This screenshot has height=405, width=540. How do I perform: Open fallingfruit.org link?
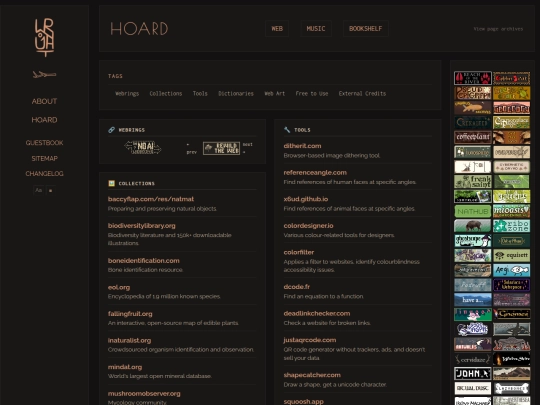pos(130,314)
